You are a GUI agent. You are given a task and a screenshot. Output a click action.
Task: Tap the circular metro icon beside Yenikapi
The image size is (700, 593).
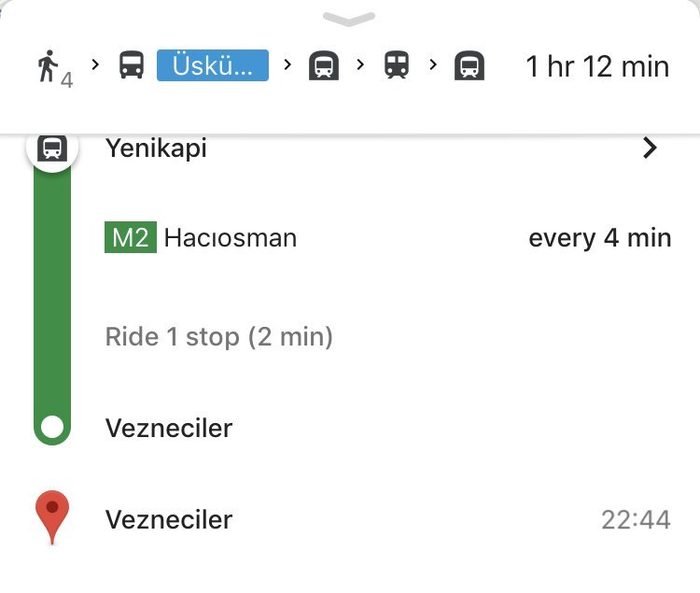click(52, 148)
